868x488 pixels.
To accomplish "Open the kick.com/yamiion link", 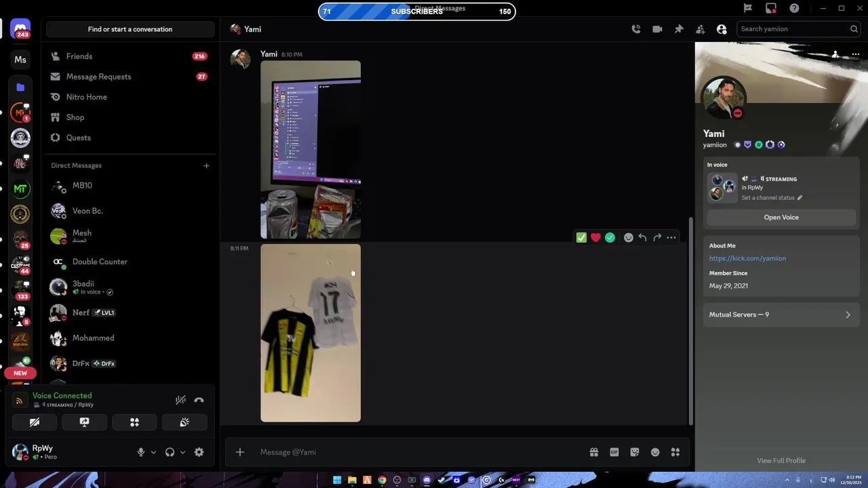I will [747, 258].
